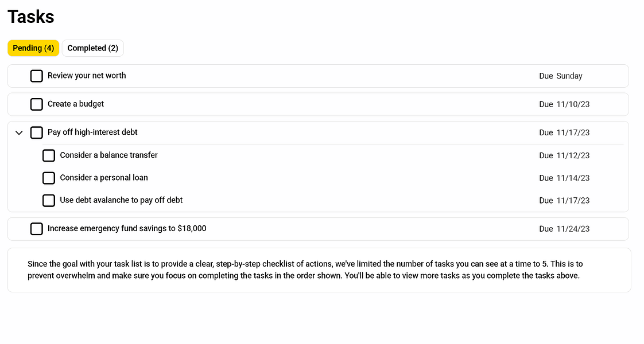
Task: Switch to the Pending (4) tab
Action: (x=33, y=48)
